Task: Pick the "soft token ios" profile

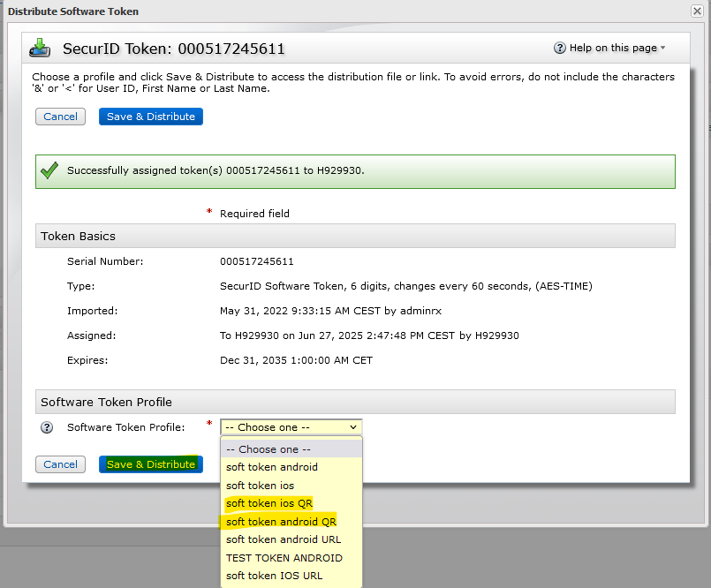Action: pyautogui.click(x=260, y=486)
